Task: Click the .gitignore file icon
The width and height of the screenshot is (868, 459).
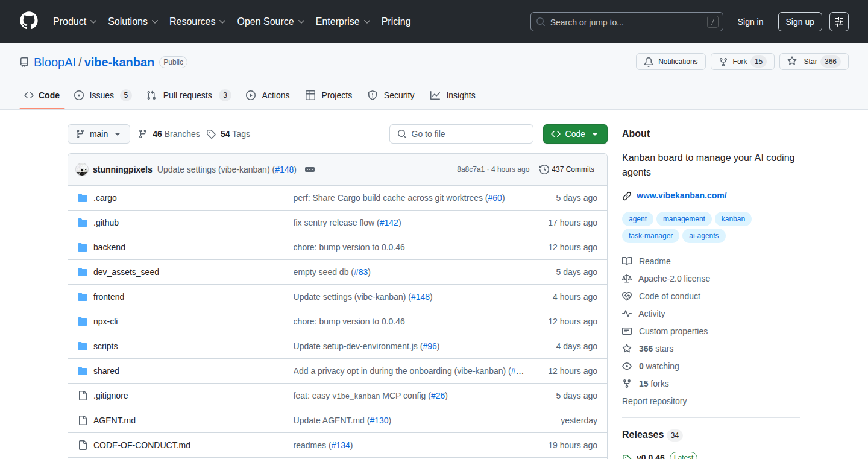Action: tap(83, 396)
